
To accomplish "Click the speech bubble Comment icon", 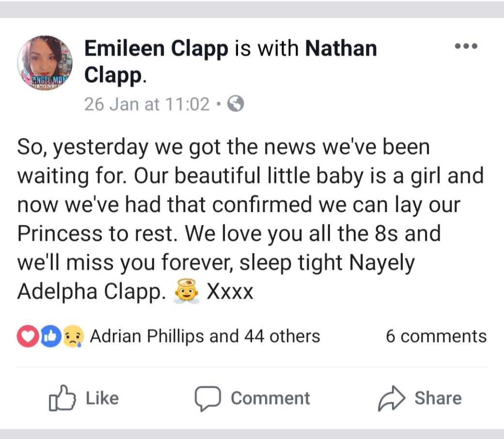I will click(x=207, y=398).
